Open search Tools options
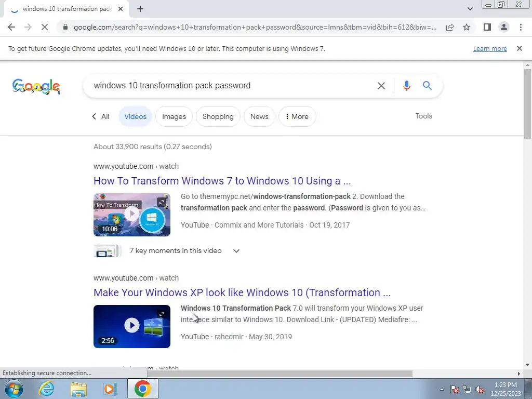Screen dimensions: 532x399 pyautogui.click(x=423, y=116)
